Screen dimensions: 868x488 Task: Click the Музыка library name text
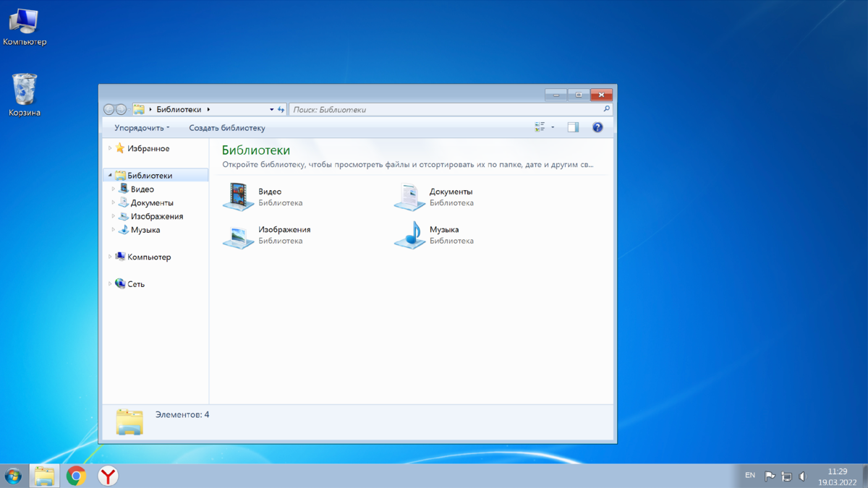[x=444, y=229]
